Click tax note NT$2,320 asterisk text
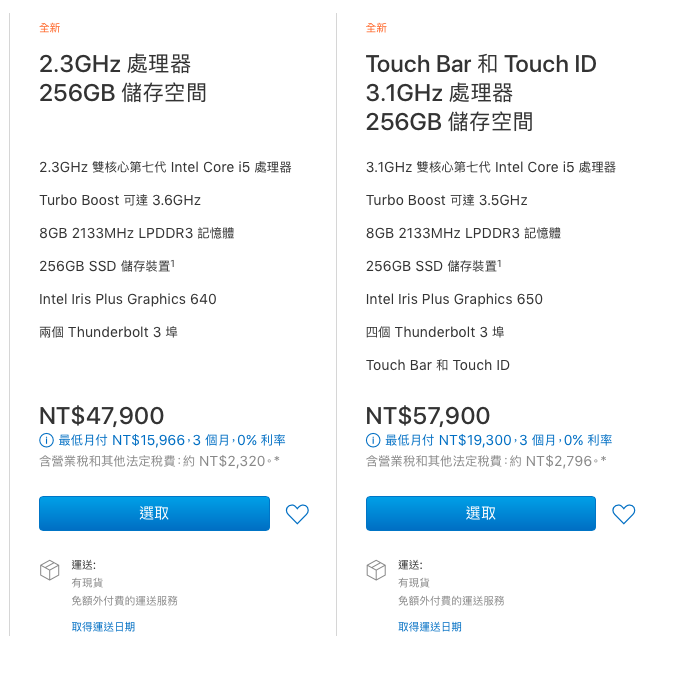The image size is (674, 678). click(160, 461)
